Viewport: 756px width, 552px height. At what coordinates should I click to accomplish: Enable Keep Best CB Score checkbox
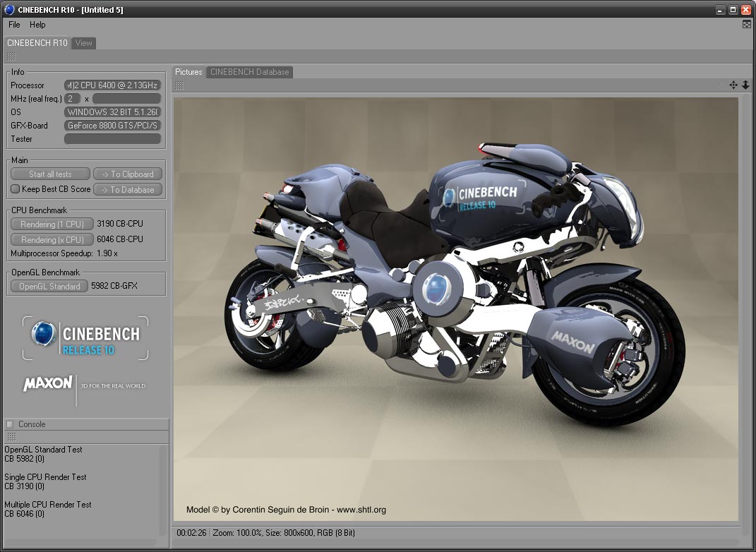coord(15,189)
